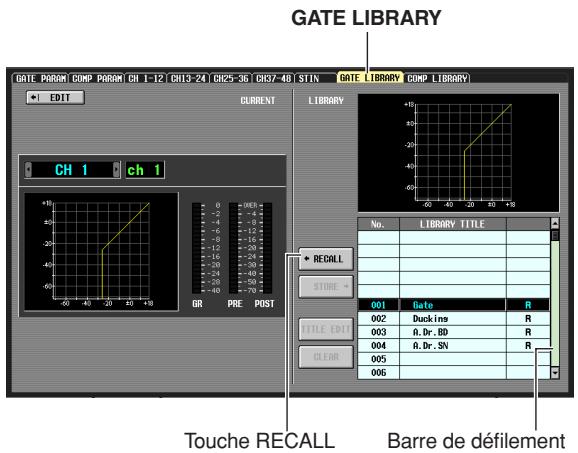Go to the CH25-36 tab
Viewport: 578px width, 453px height.
click(231, 79)
